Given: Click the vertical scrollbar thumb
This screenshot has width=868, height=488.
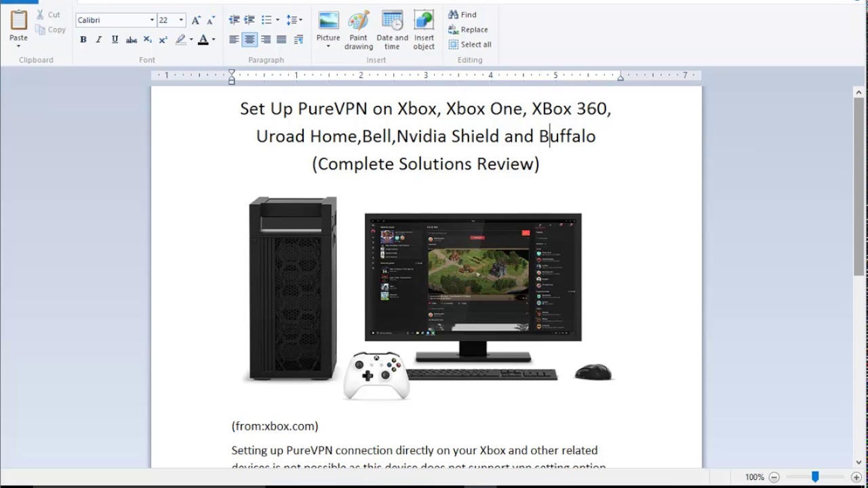Looking at the screenshot, I should 859,186.
